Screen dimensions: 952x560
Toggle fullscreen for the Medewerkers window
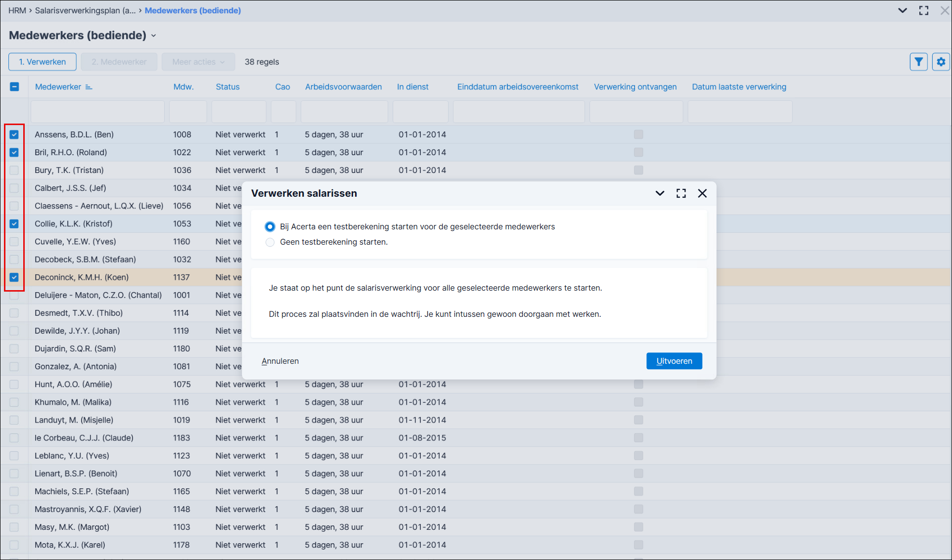[923, 10]
